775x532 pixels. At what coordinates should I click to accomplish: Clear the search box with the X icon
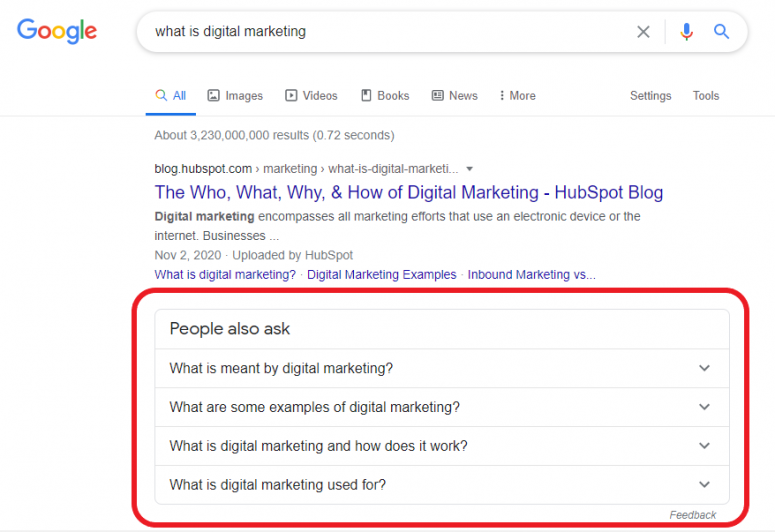[643, 32]
